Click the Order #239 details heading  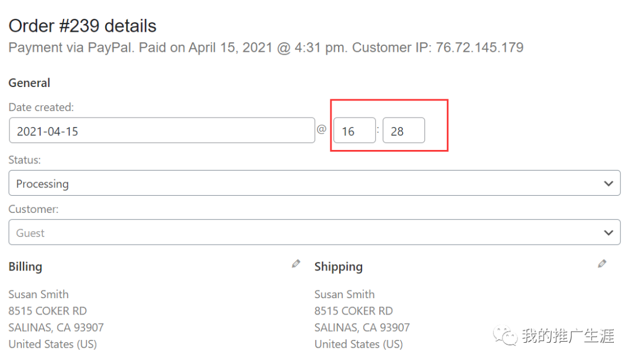82,26
